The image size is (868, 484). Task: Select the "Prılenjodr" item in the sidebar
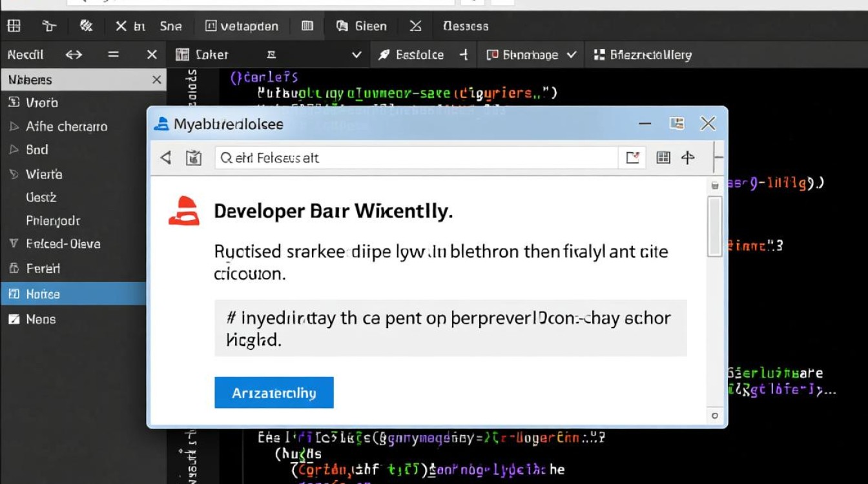click(x=53, y=221)
